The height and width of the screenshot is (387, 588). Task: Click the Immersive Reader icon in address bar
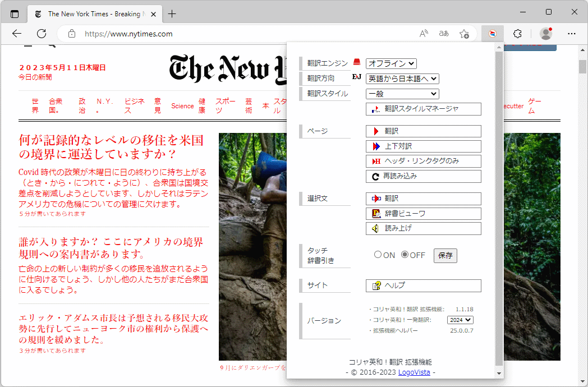(444, 34)
